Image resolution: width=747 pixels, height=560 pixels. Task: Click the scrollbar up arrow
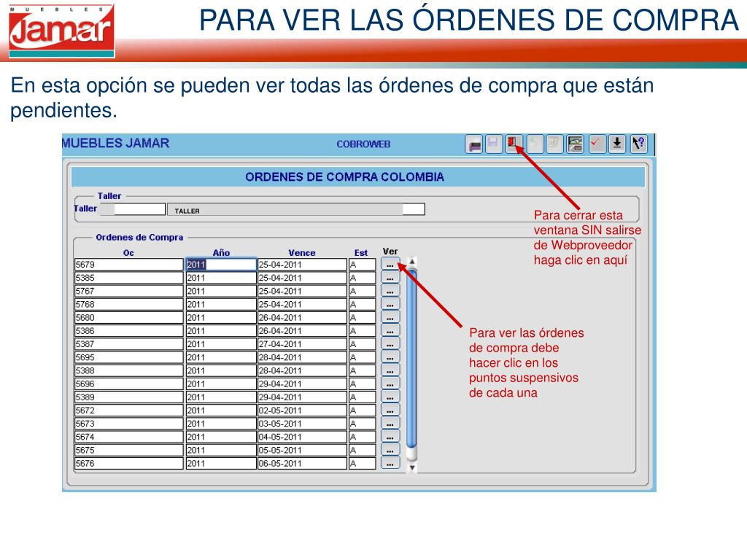tap(412, 262)
